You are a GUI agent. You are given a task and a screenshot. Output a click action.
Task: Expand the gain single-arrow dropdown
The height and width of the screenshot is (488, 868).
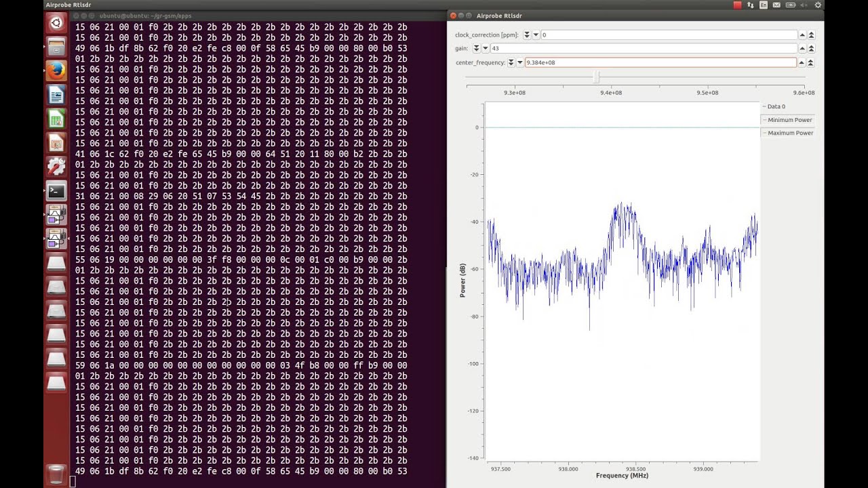coord(486,48)
